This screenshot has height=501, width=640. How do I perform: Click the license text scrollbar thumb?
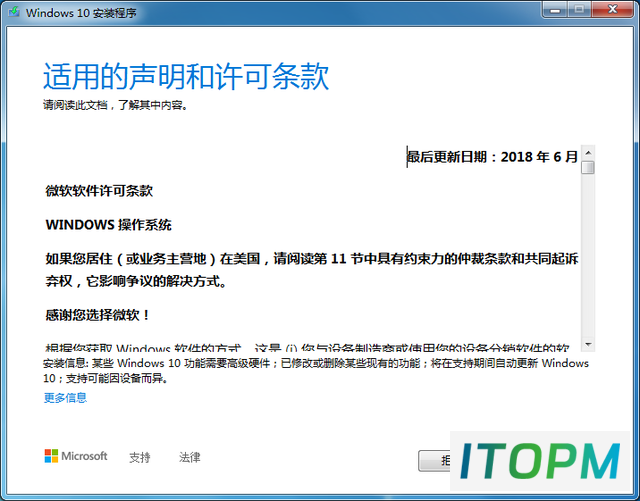[588, 167]
